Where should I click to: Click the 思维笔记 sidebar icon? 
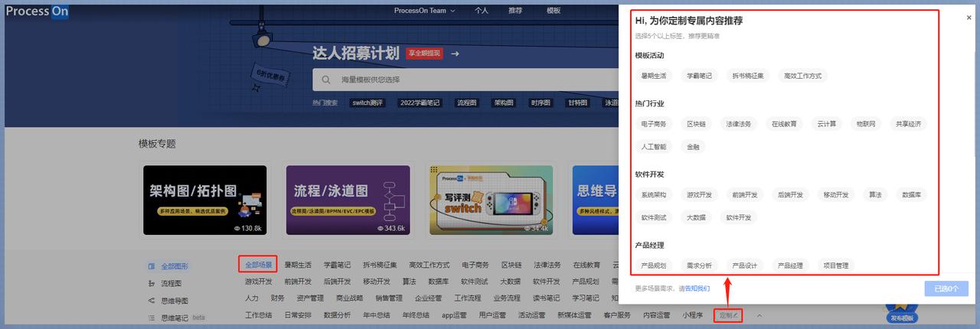click(151, 318)
